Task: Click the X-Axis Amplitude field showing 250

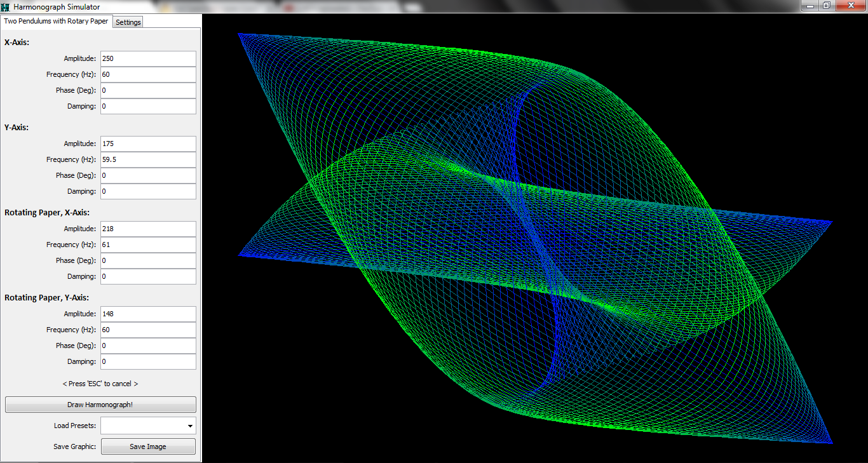Action: click(148, 58)
